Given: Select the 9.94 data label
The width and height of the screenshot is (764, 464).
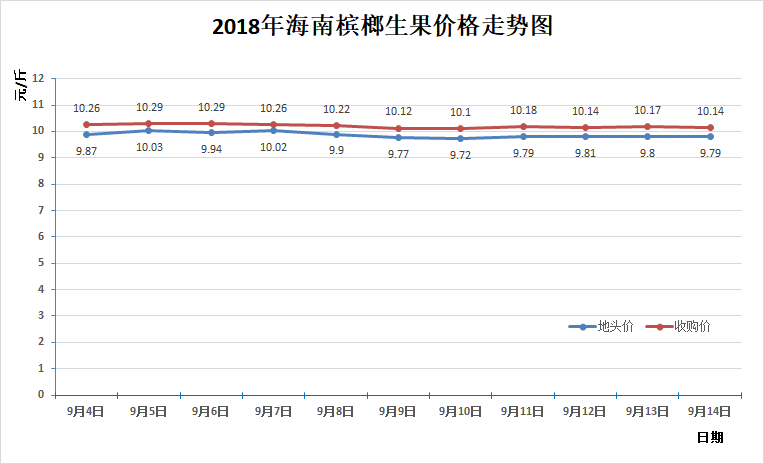Looking at the screenshot, I should coord(211,149).
